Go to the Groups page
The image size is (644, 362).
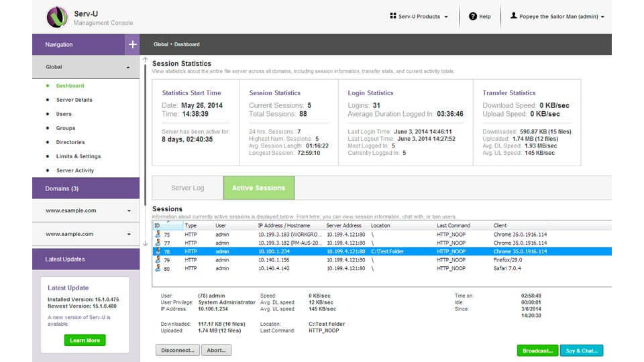pyautogui.click(x=66, y=128)
